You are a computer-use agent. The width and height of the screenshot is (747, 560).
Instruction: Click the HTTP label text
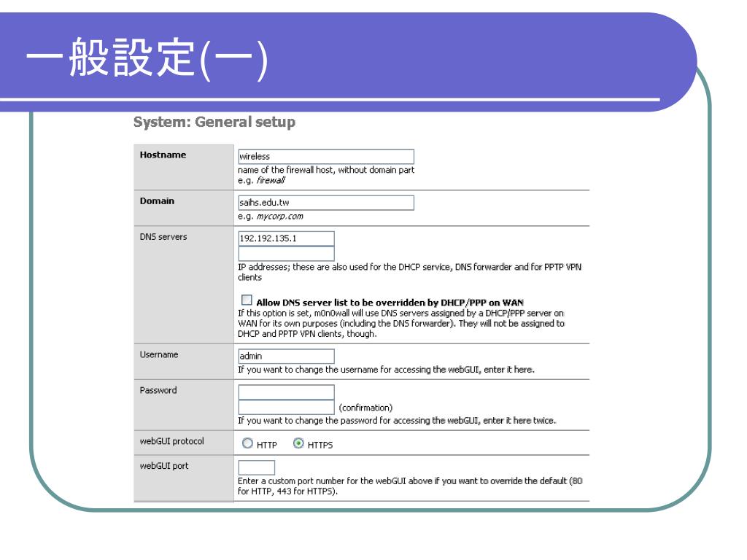click(x=267, y=445)
